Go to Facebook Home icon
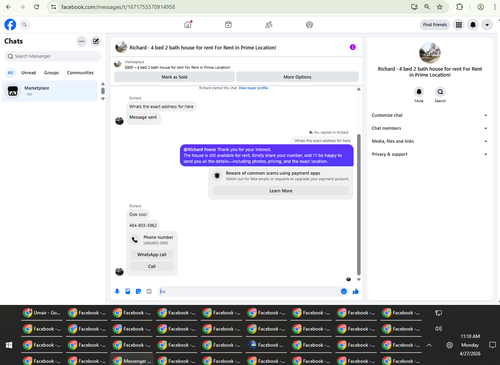500x365 pixels. click(x=188, y=24)
